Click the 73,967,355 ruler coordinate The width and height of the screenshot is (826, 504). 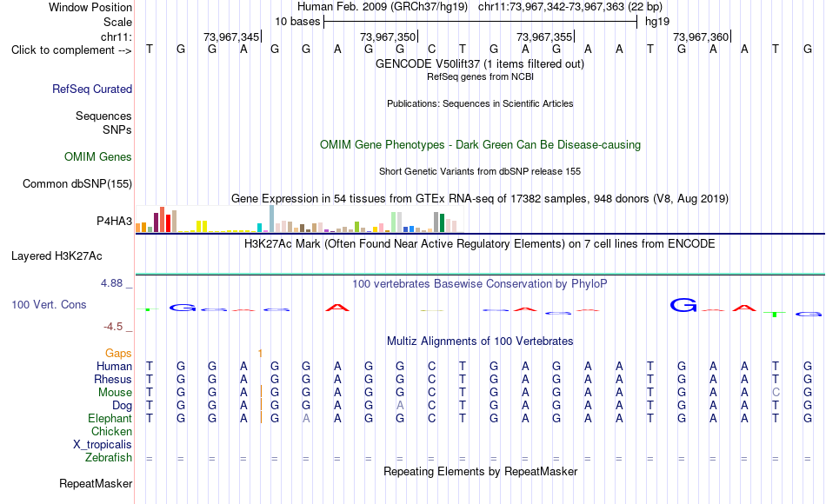click(x=544, y=36)
